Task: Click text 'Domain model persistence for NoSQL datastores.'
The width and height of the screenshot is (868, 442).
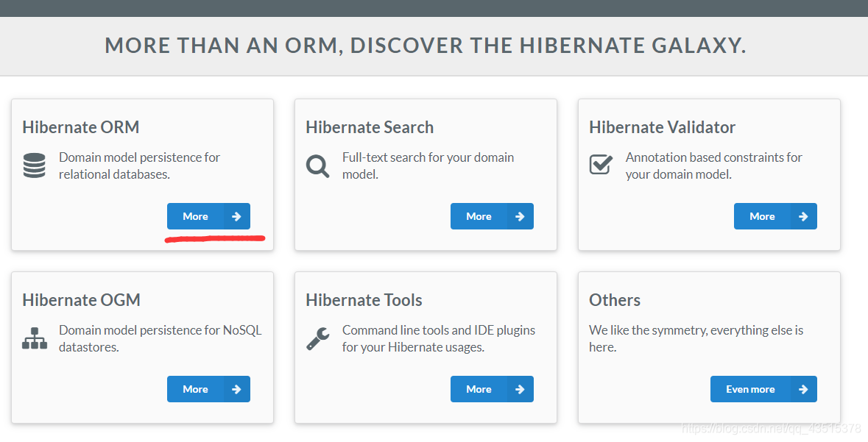Action: (160, 338)
